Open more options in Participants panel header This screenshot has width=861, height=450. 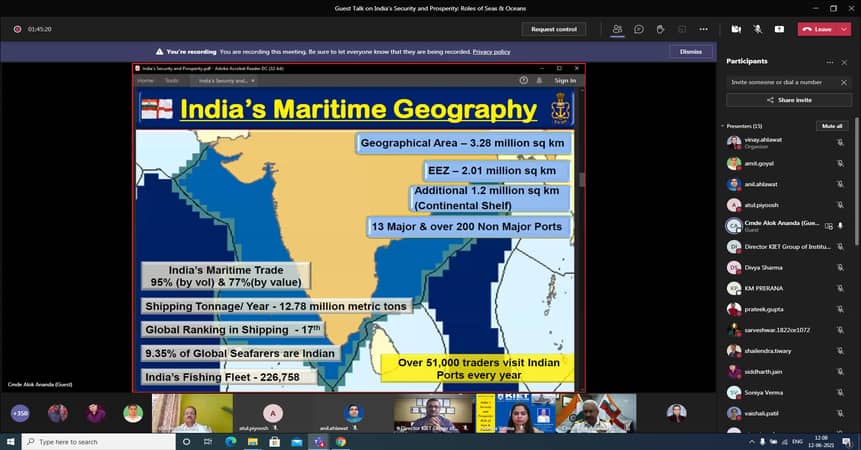[x=829, y=61]
